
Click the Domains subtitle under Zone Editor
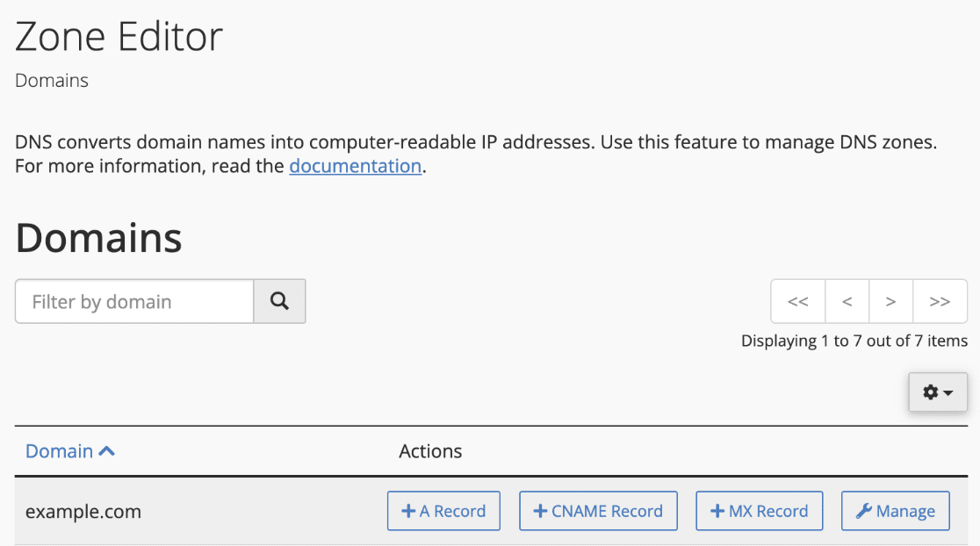(52, 81)
